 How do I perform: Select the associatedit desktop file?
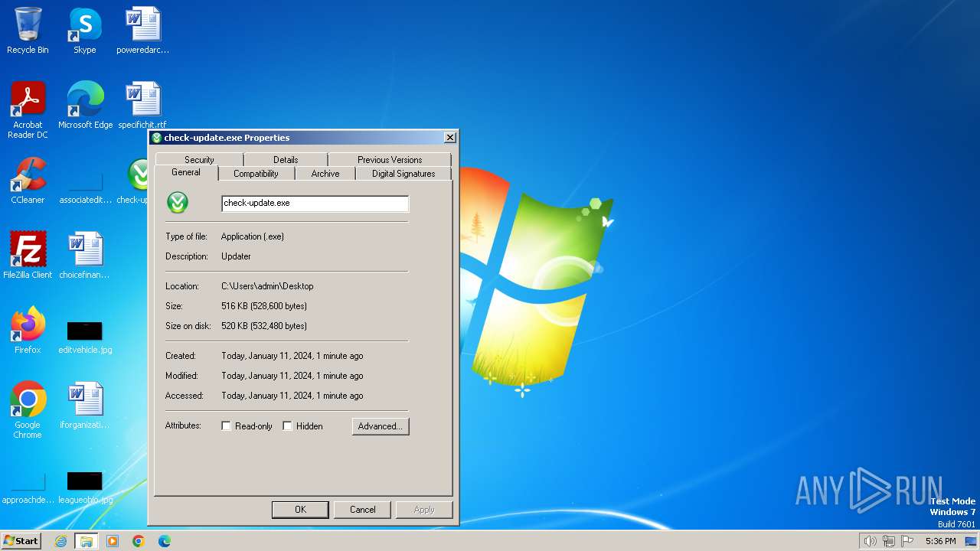[85, 188]
